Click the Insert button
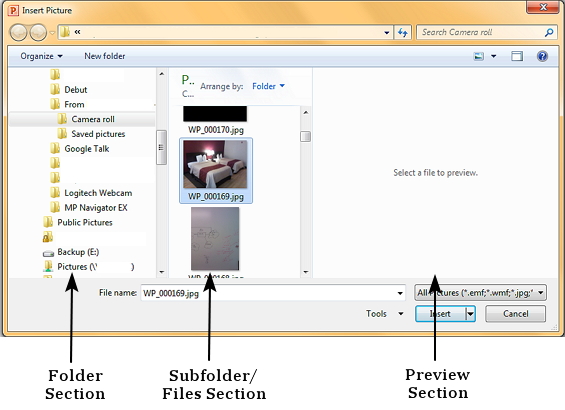565x410 pixels. point(440,314)
